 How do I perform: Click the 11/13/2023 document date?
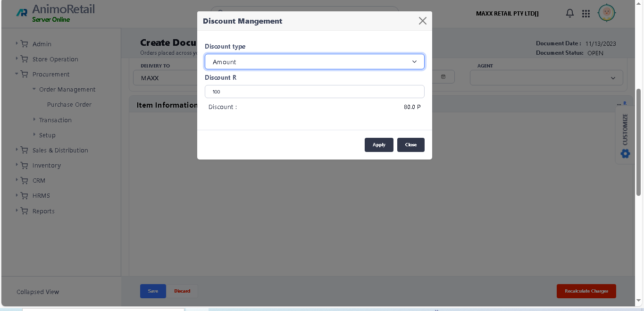601,43
